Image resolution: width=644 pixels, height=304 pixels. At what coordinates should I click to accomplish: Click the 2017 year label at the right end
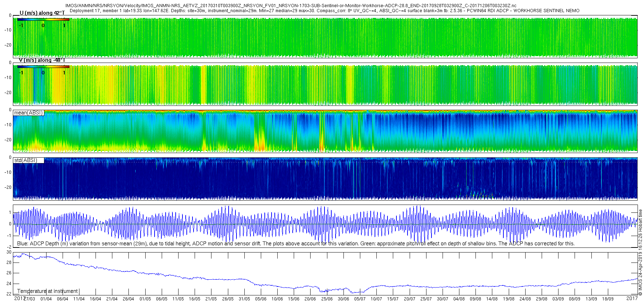coord(632,298)
